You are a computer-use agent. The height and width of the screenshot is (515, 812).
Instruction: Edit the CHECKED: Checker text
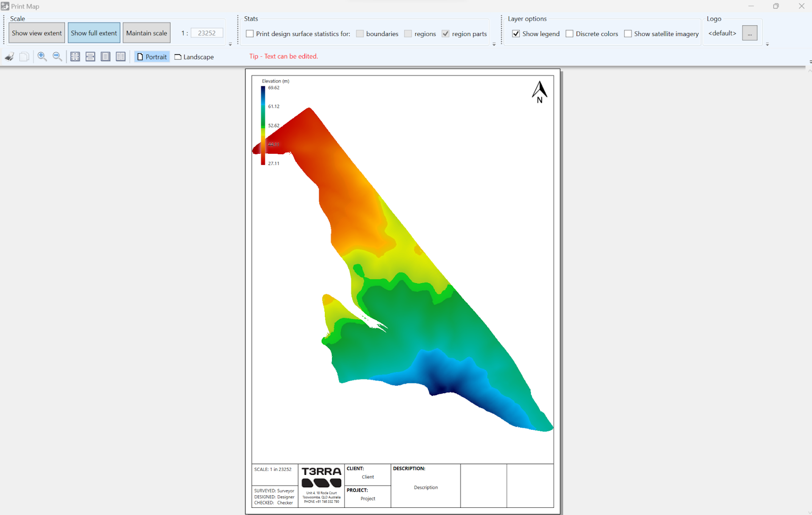274,503
